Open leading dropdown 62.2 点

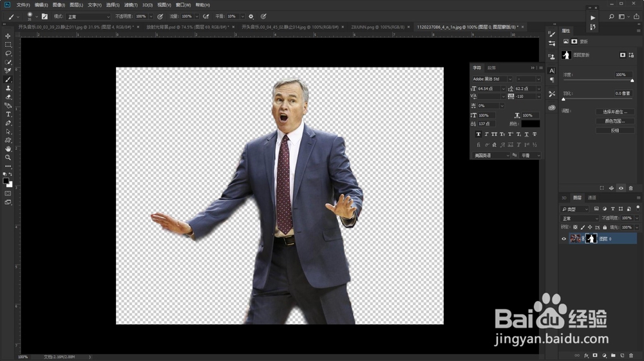pyautogui.click(x=528, y=89)
